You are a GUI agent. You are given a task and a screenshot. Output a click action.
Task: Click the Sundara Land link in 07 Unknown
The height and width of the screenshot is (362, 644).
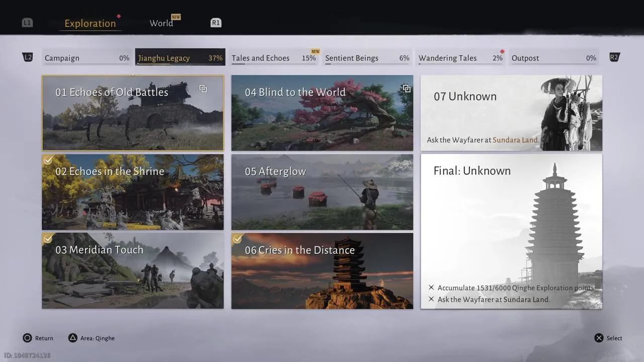(516, 140)
